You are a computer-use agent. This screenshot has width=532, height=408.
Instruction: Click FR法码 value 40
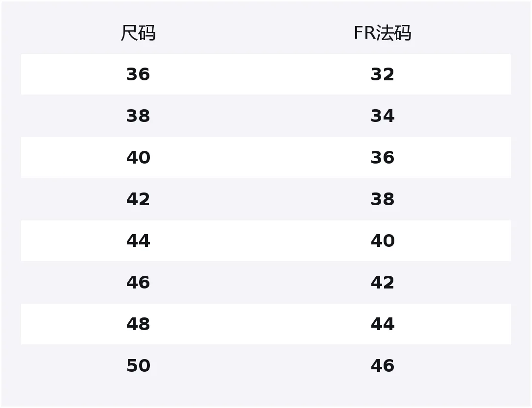click(382, 241)
